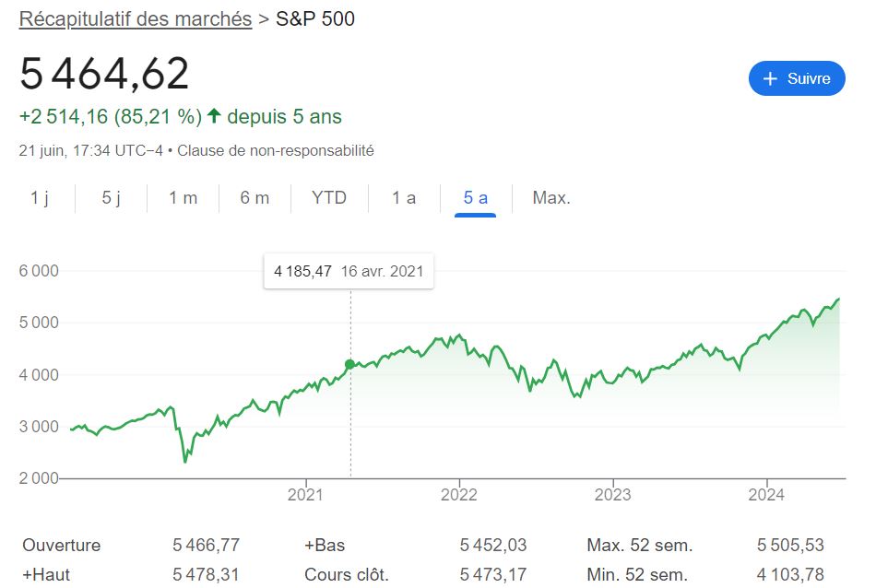Switch to the 6 m tab
The height and width of the screenshot is (588, 876).
(x=255, y=198)
